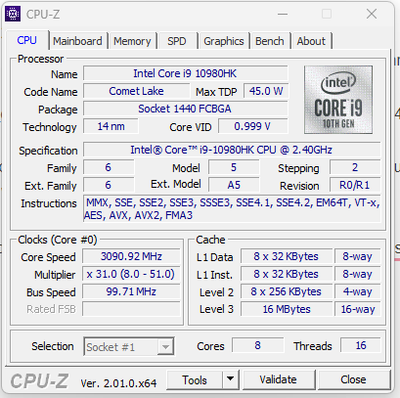Open the Memory tab
Image resolution: width=400 pixels, height=398 pixels.
(x=132, y=41)
